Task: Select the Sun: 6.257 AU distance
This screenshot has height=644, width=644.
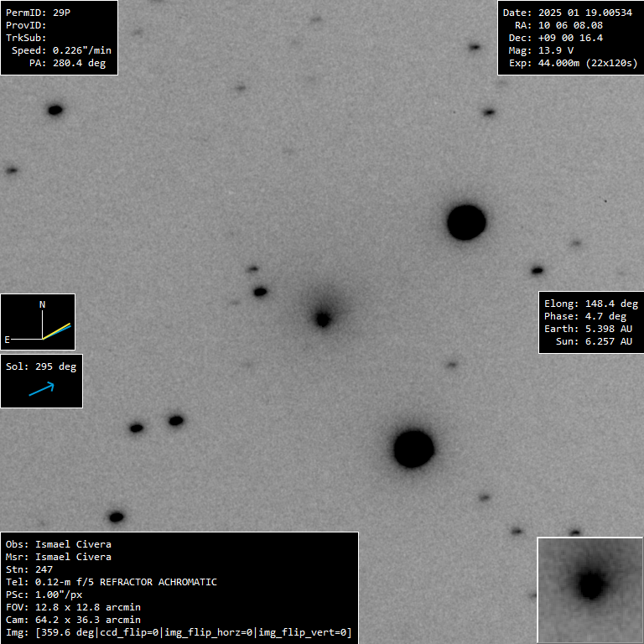Action: pyautogui.click(x=594, y=342)
